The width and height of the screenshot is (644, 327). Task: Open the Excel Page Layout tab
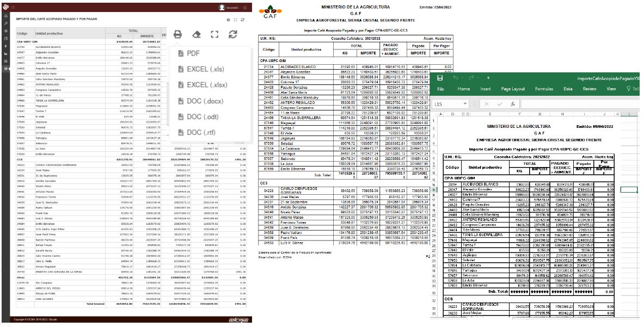pyautogui.click(x=513, y=89)
